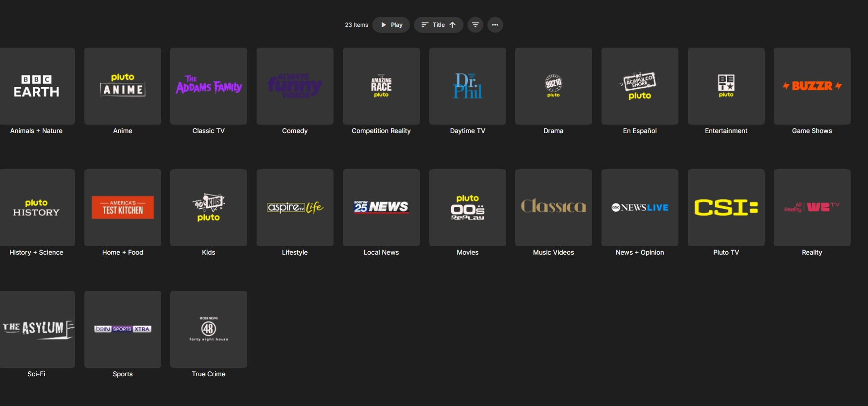Select the Movies category label

coord(467,253)
